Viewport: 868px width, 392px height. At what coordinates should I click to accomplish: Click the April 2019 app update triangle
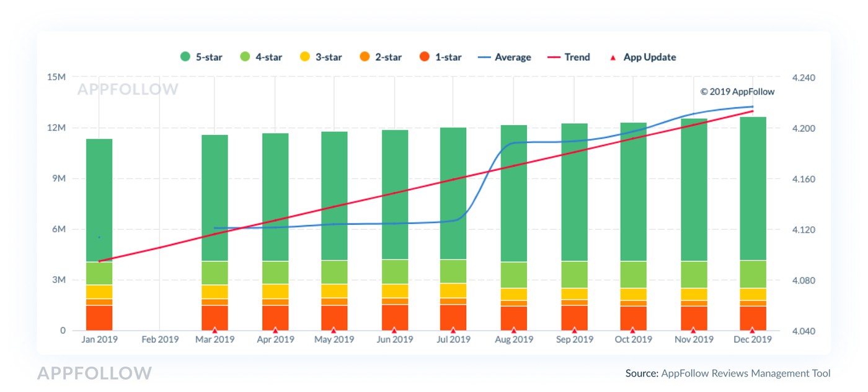coord(275,330)
